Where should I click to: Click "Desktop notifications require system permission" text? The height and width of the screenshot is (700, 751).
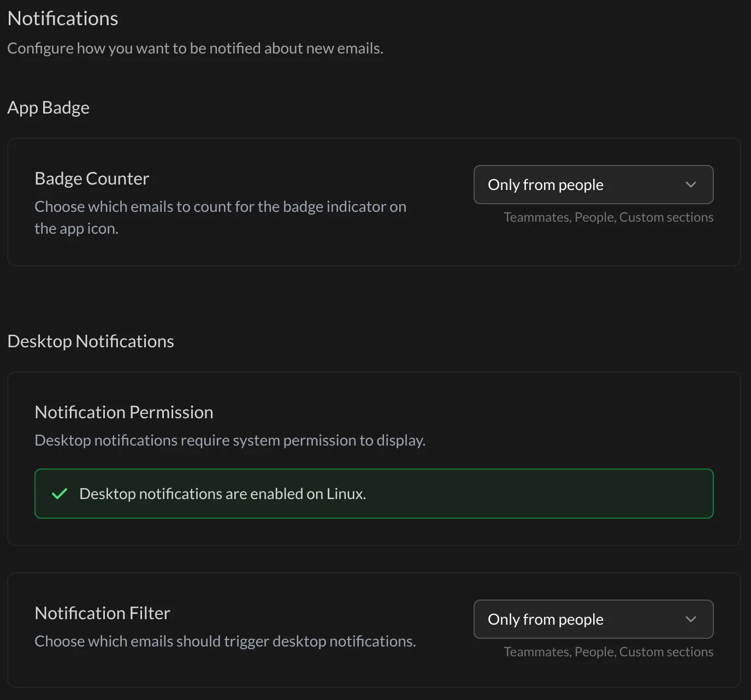(x=230, y=440)
